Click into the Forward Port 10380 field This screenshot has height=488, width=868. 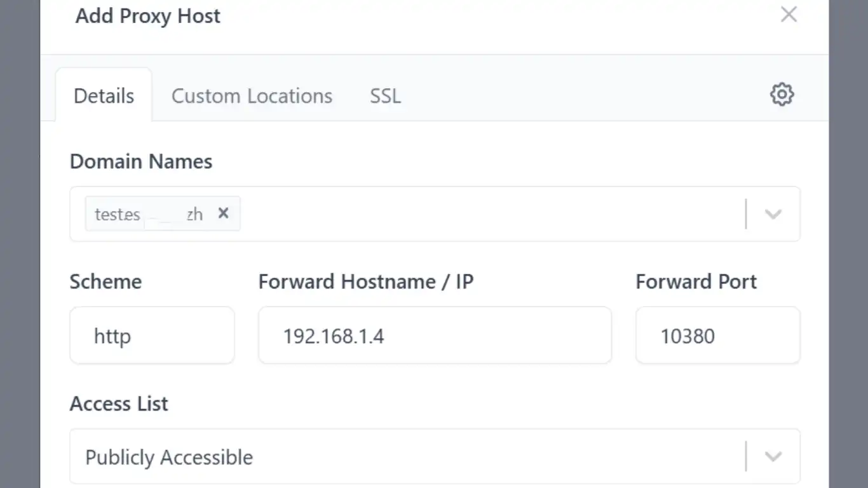(717, 335)
